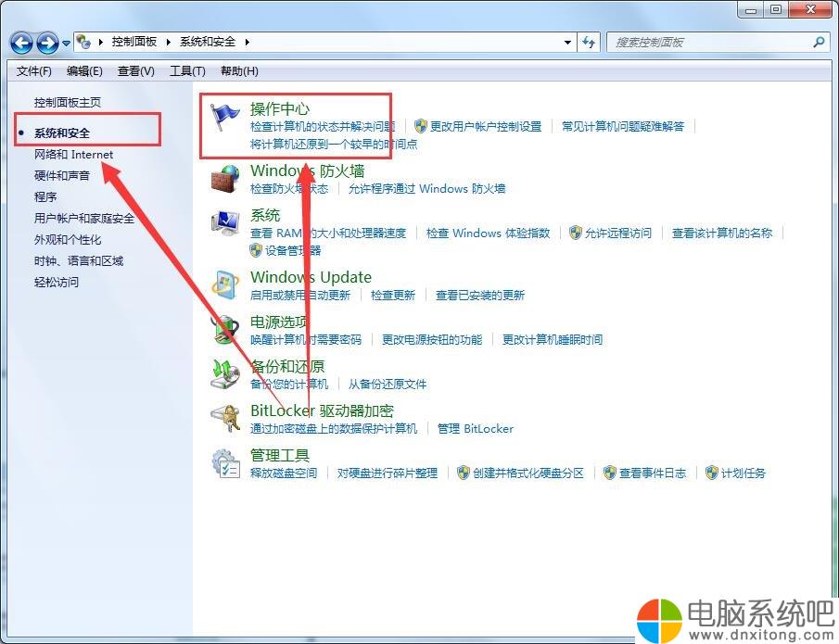Expand the address bar history dropdown
The width and height of the screenshot is (839, 644).
[x=567, y=43]
